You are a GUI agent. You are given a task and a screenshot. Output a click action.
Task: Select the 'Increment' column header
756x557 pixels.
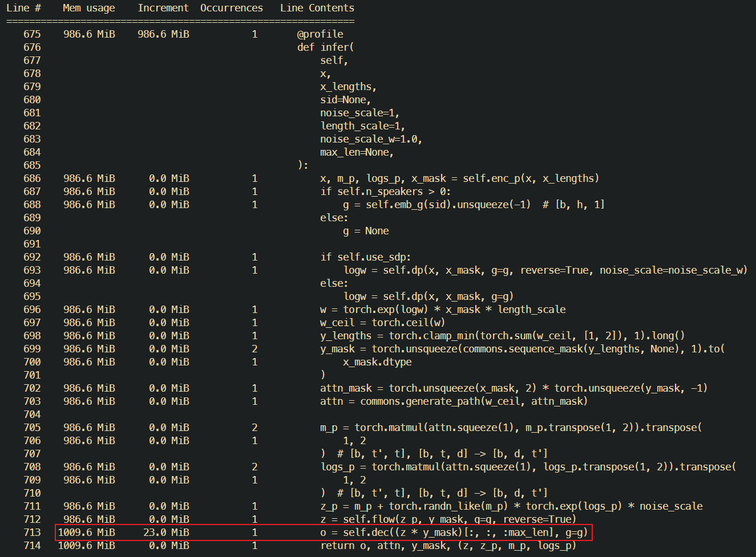click(163, 7)
